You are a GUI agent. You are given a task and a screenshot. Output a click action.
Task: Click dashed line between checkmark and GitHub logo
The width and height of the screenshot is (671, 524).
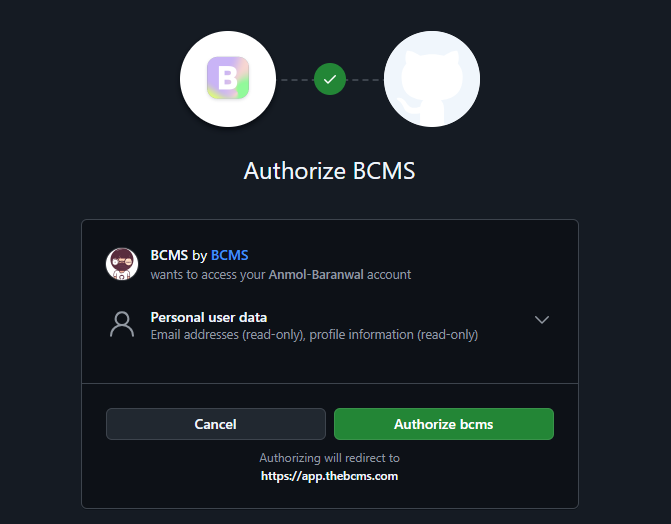click(x=365, y=79)
